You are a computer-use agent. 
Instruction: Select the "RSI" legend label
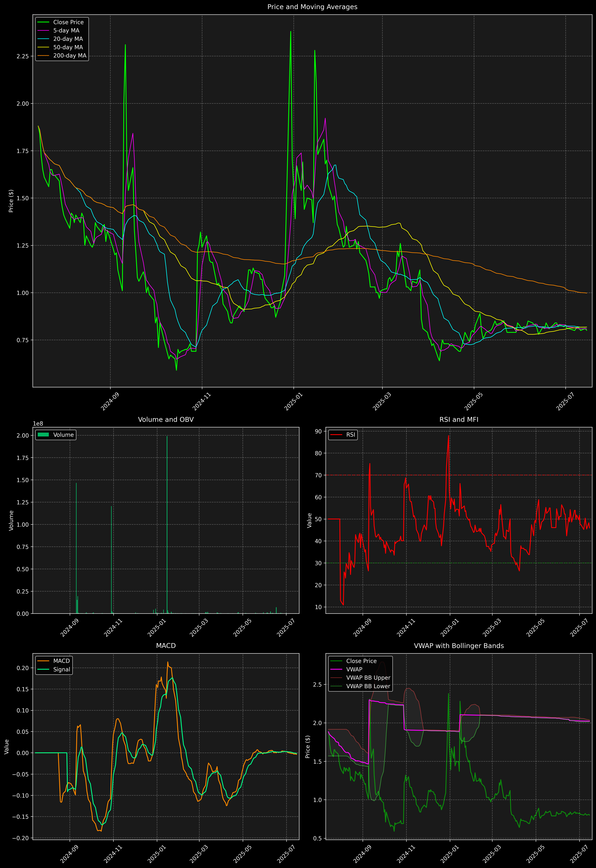[x=351, y=435]
